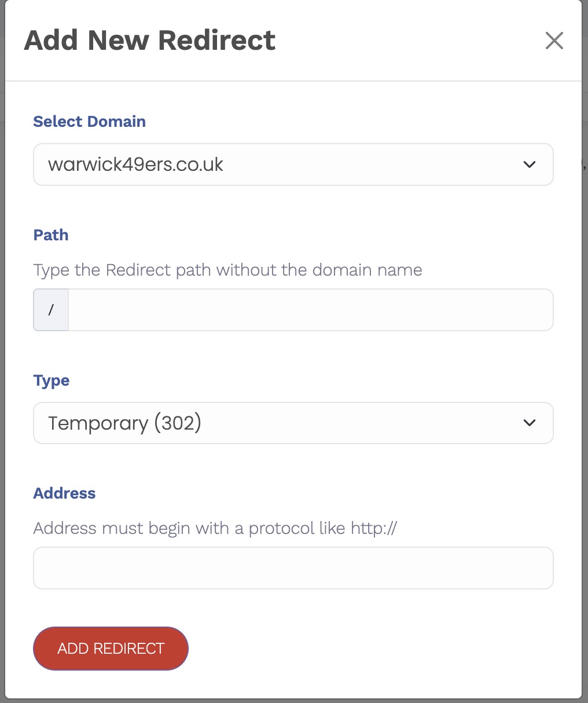Click the protocol hint text under Address
The width and height of the screenshot is (588, 703).
tap(215, 528)
